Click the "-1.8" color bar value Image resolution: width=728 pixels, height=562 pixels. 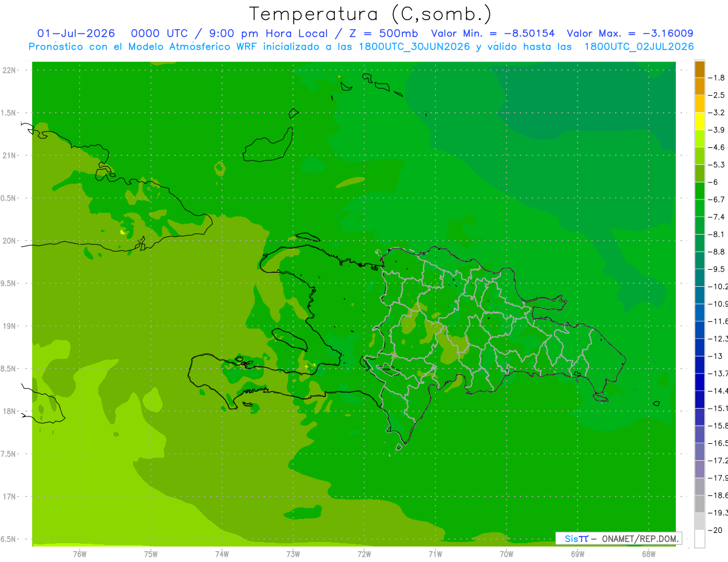(717, 78)
